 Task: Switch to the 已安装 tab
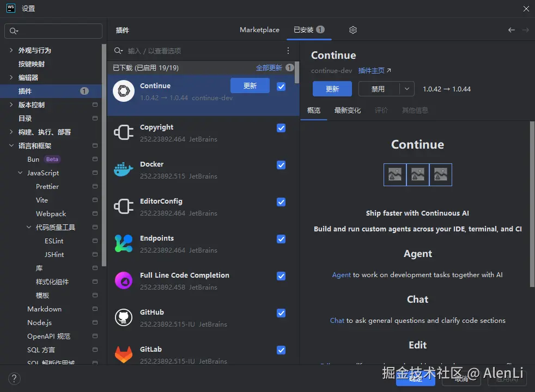click(x=309, y=30)
